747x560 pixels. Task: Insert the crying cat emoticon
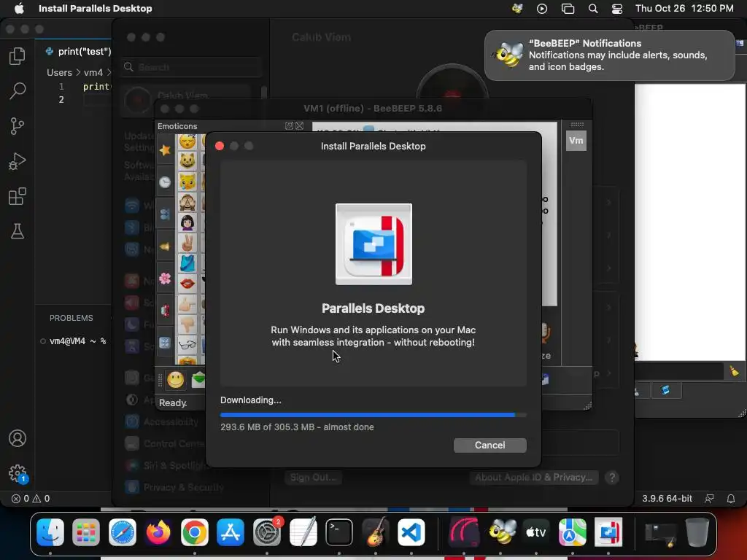(x=187, y=182)
